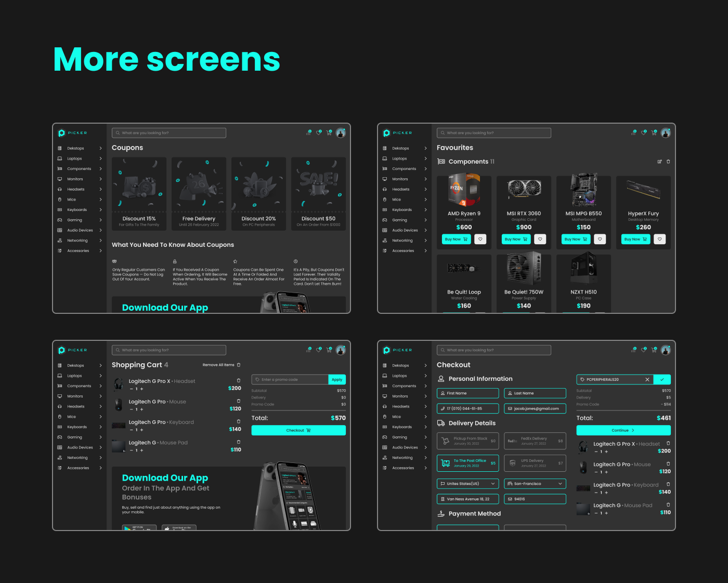Click First Name field on Checkout
Image resolution: width=728 pixels, height=583 pixels.
pos(468,393)
